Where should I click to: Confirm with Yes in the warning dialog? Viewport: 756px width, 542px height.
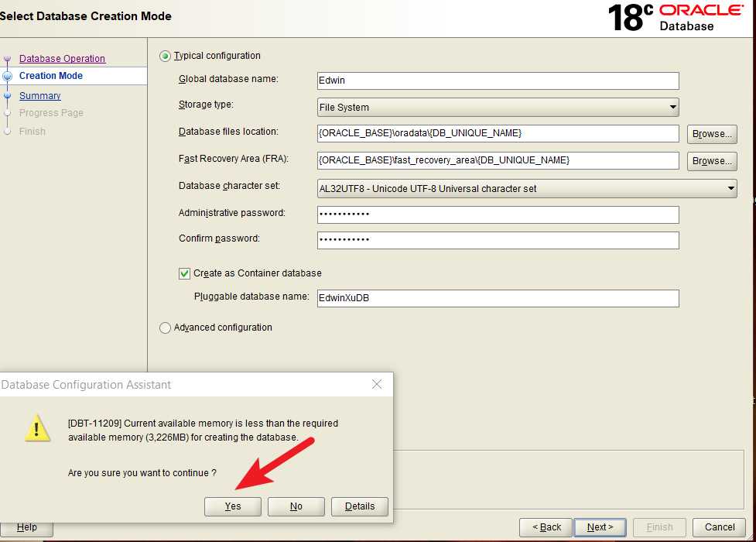(x=233, y=506)
